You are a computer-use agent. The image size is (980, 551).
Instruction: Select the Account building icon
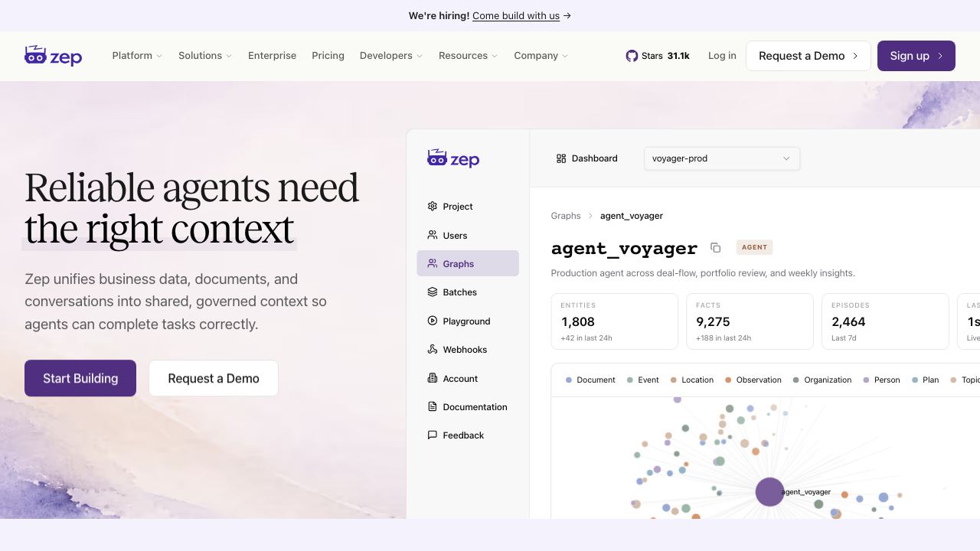coord(433,378)
